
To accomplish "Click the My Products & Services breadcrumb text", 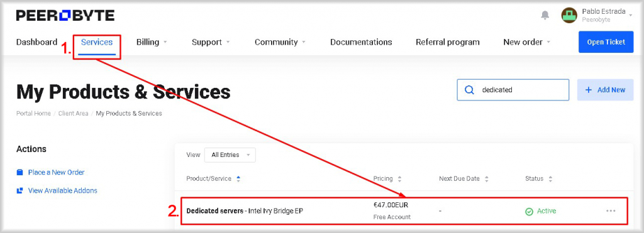I will (129, 113).
